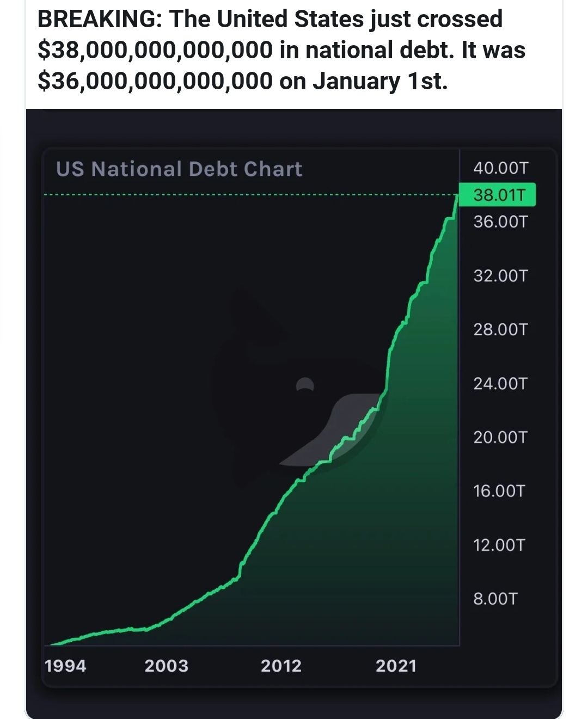This screenshot has width=588, height=719.
Task: Click the 8.00T axis label
Action: 495,599
